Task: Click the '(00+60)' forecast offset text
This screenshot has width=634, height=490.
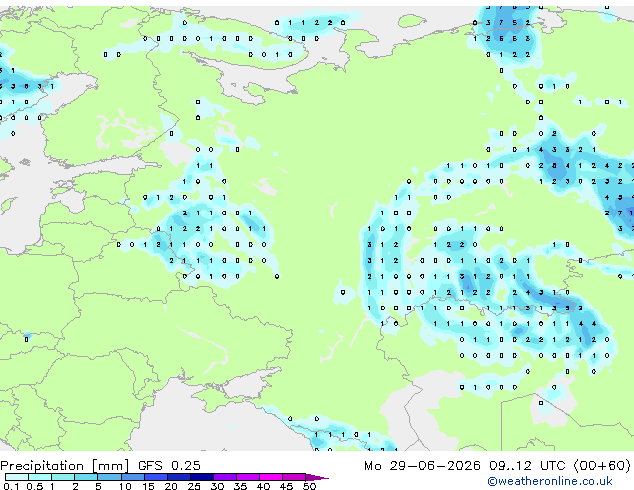Action: (x=602, y=466)
